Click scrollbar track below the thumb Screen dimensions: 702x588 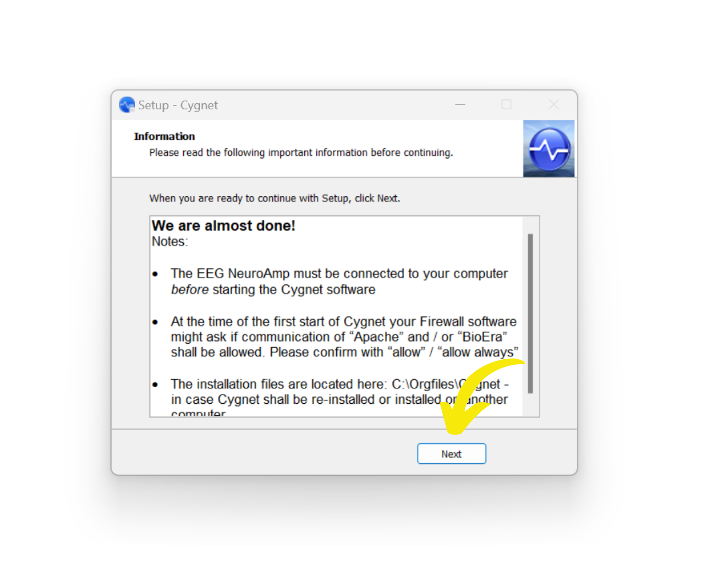click(530, 405)
